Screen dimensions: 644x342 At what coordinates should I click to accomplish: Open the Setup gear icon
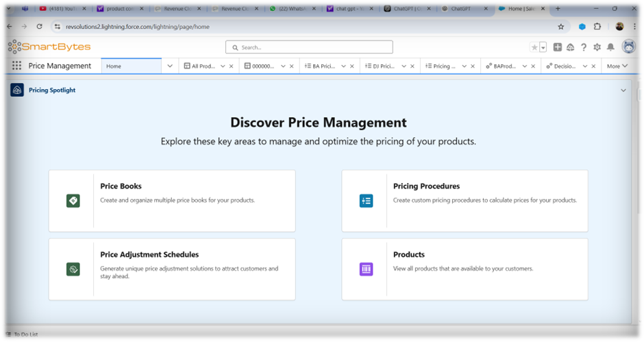coord(597,47)
